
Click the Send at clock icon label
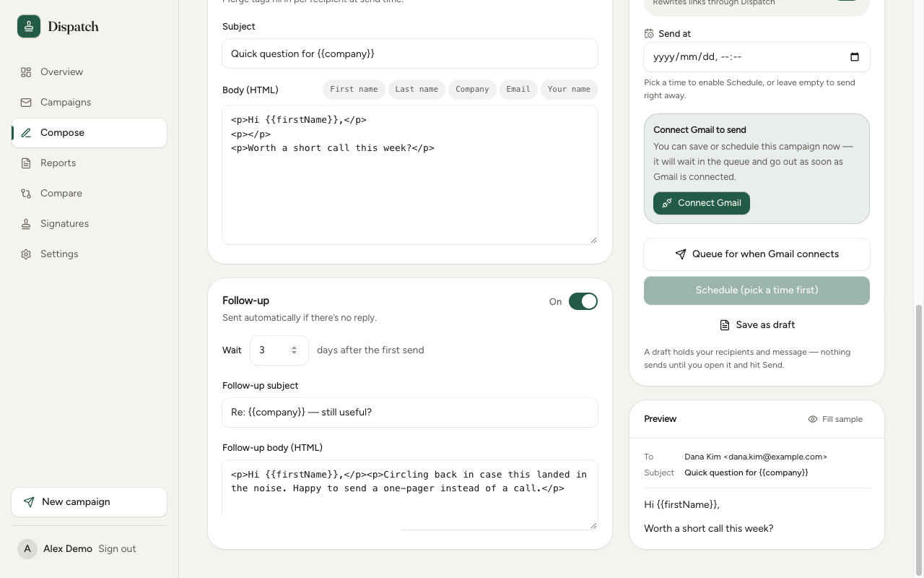649,34
